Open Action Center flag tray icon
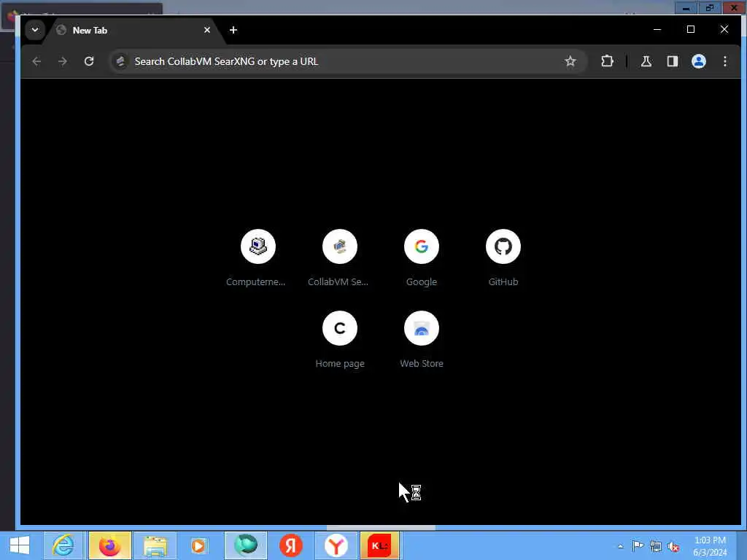The height and width of the screenshot is (560, 747). (638, 546)
